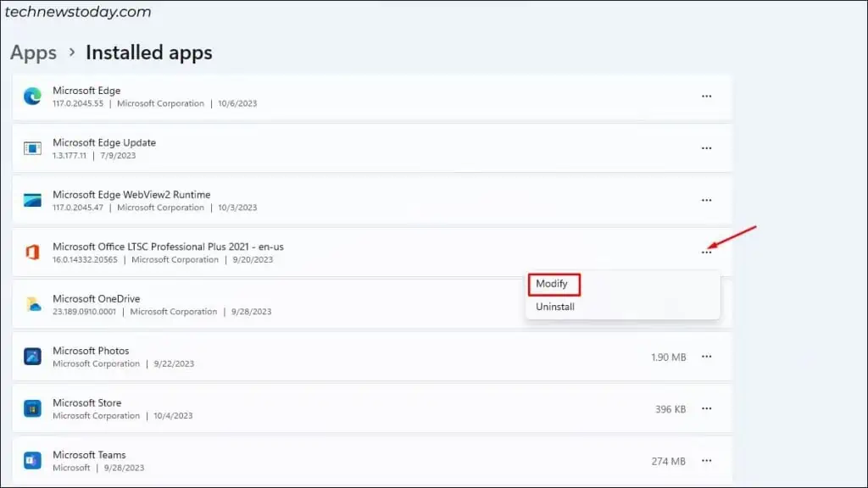Viewport: 868px width, 488px height.
Task: Click the Installed apps breadcrumb label
Action: click(148, 53)
